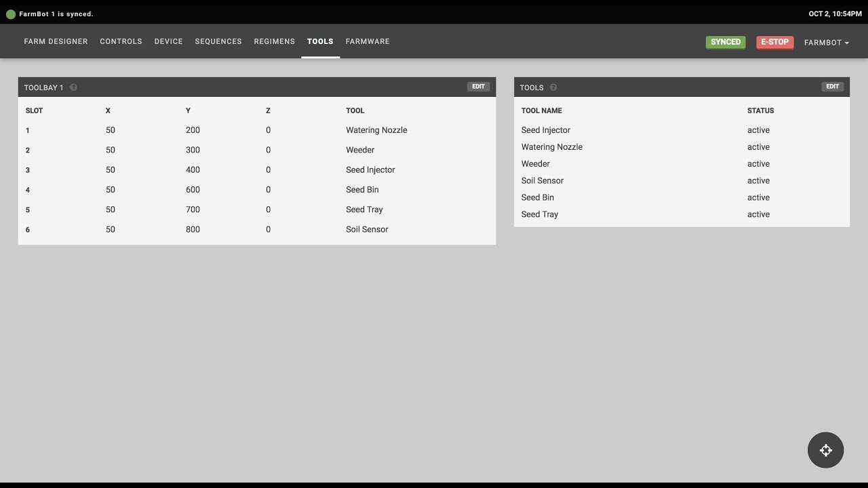
Task: Go to the Device tab
Action: point(168,41)
